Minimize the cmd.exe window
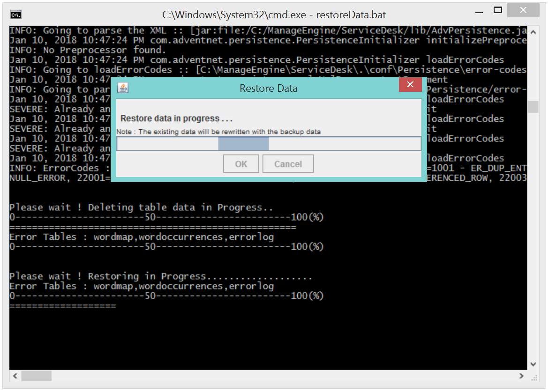The width and height of the screenshot is (549, 392). click(479, 12)
